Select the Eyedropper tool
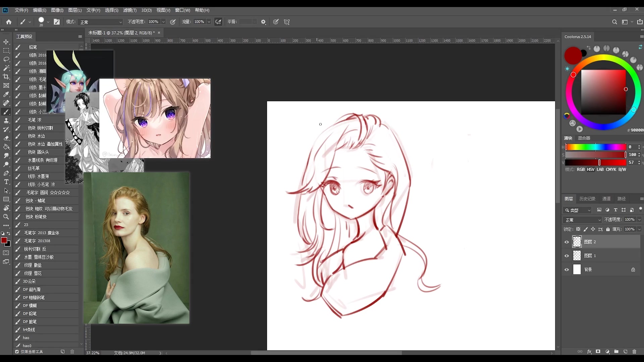The width and height of the screenshot is (644, 362). [x=6, y=95]
